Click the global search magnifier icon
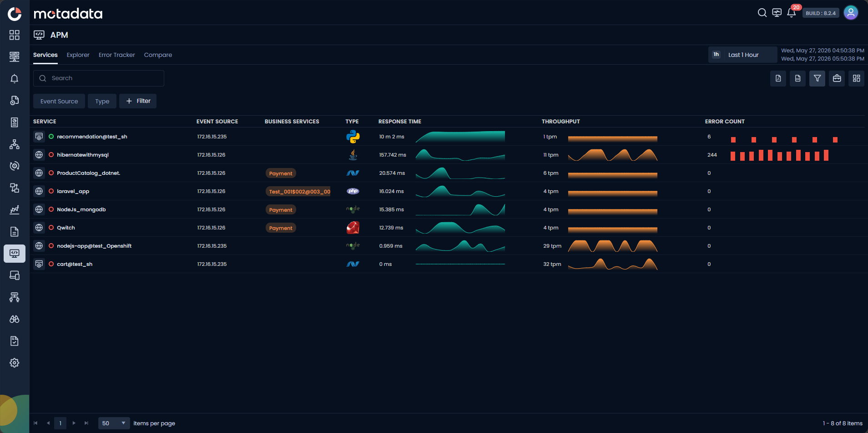The image size is (868, 433). (762, 13)
